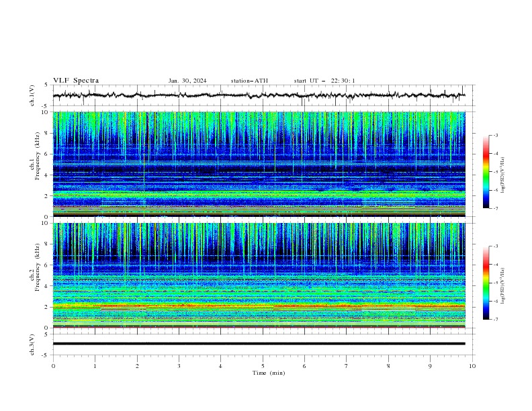The width and height of the screenshot is (532, 411).
Task: Click the ch.1 black waveform trace
Action: (x=259, y=95)
